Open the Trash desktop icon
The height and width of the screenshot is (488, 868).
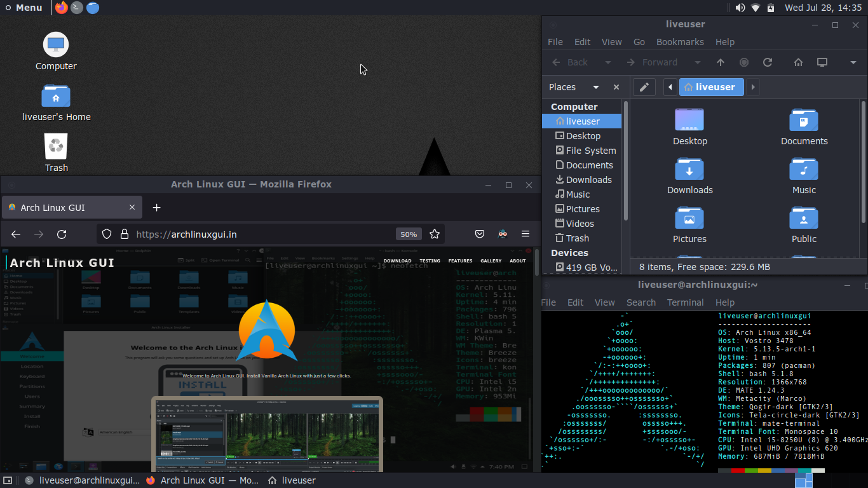tap(56, 153)
